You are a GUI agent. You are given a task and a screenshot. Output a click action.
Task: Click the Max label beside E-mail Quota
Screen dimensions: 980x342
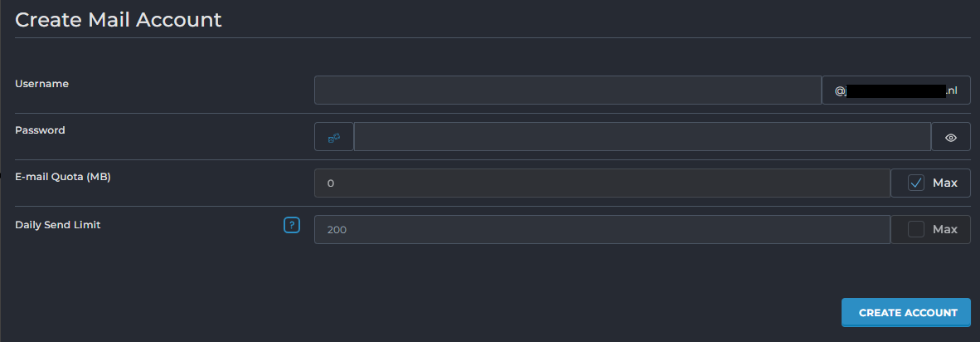(x=944, y=183)
